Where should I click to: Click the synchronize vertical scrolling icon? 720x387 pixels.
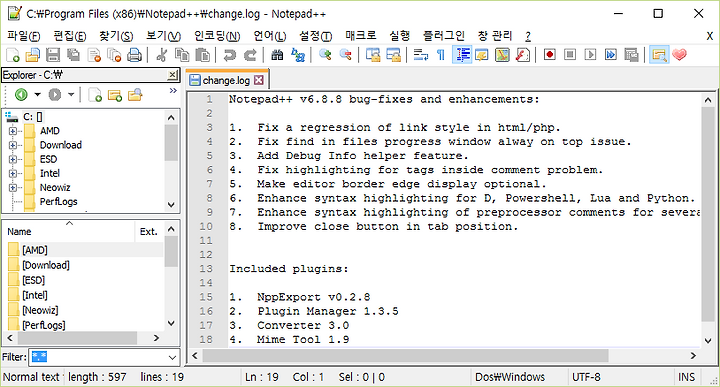tap(373, 55)
